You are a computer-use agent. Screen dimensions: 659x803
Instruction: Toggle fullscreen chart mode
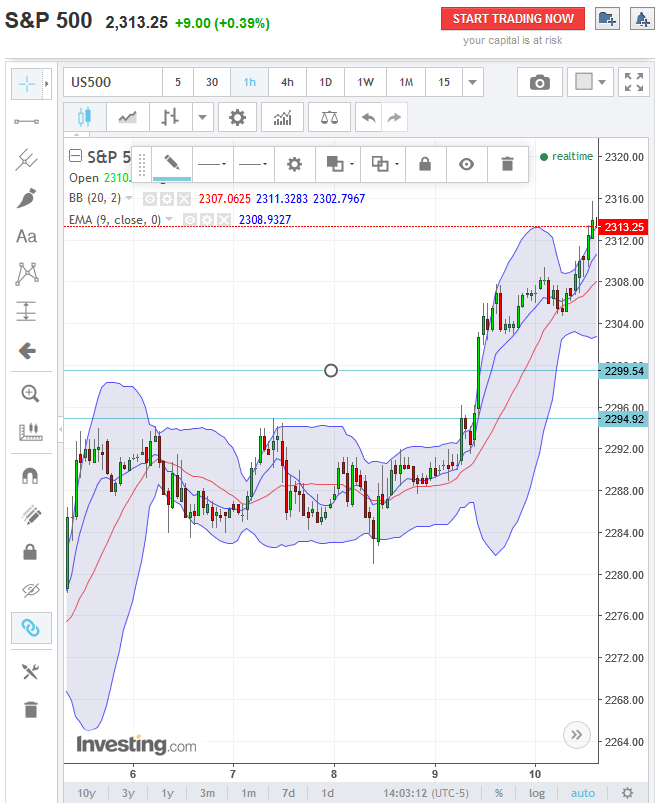coord(633,82)
